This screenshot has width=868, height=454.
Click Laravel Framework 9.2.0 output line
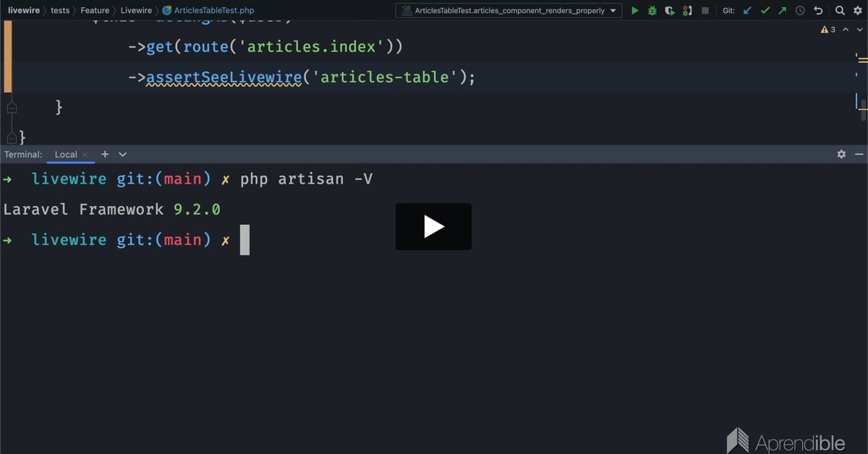[112, 210]
